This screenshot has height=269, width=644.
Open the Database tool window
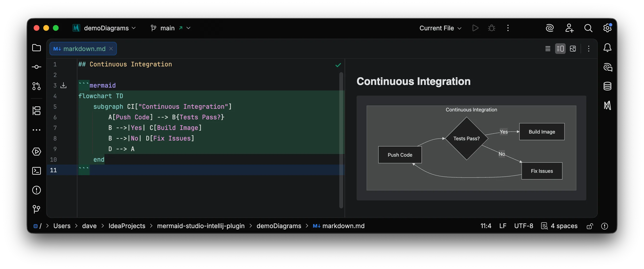coord(607,86)
